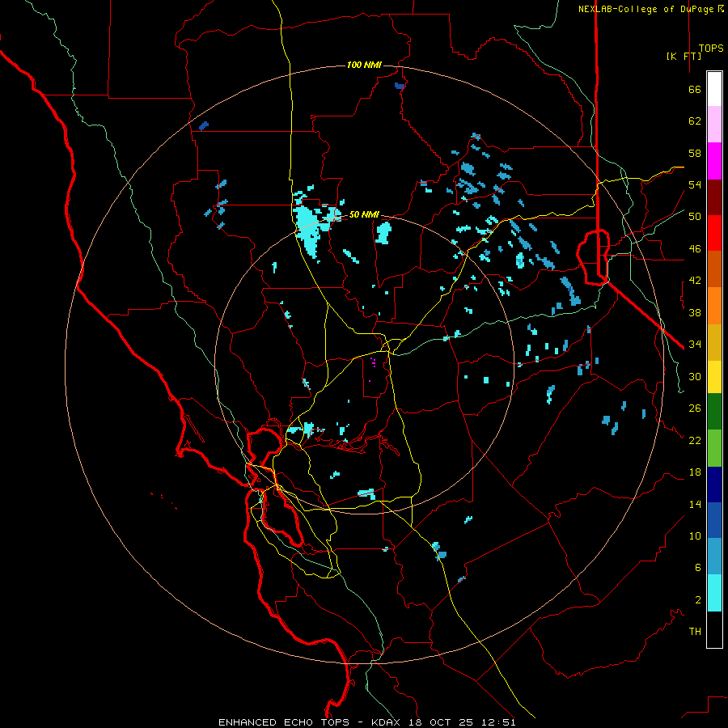Click the 38 legend value
Image resolution: width=728 pixels, height=728 pixels.
[695, 312]
